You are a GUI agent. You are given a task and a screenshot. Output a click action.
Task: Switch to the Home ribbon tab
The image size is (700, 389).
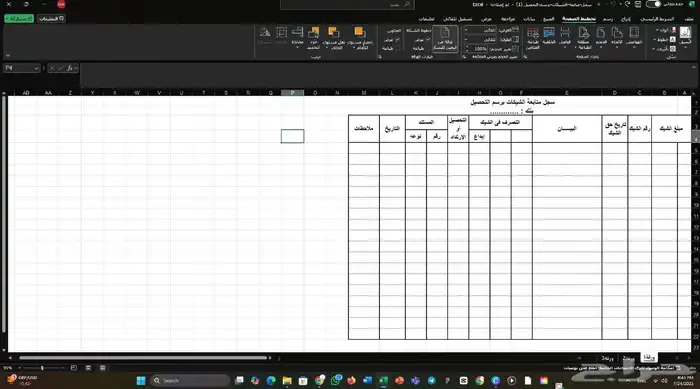point(657,19)
